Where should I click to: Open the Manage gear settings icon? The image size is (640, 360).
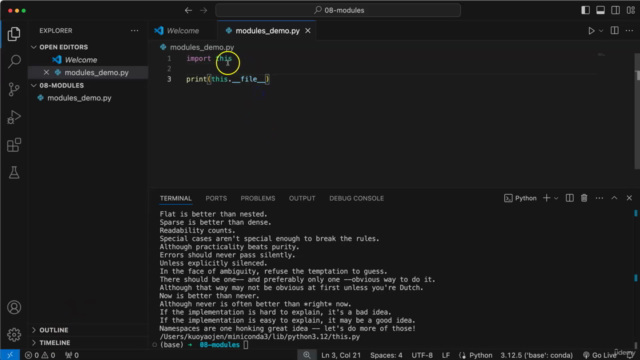pyautogui.click(x=14, y=335)
